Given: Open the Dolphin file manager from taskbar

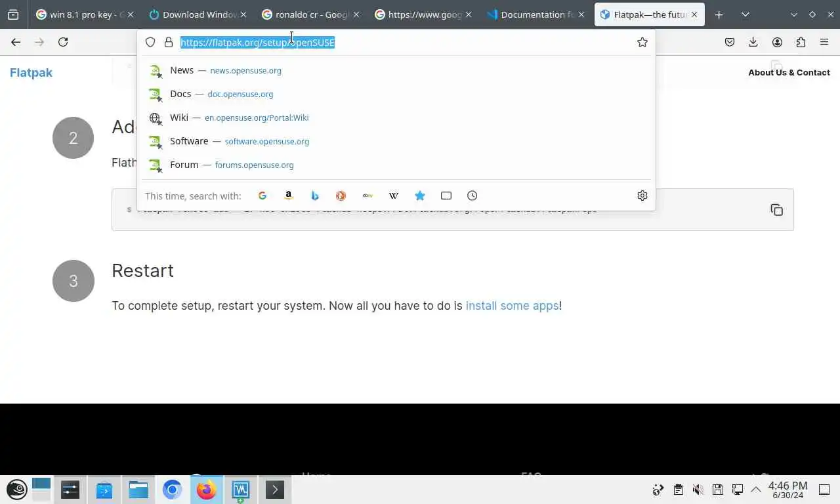Looking at the screenshot, I should (138, 490).
